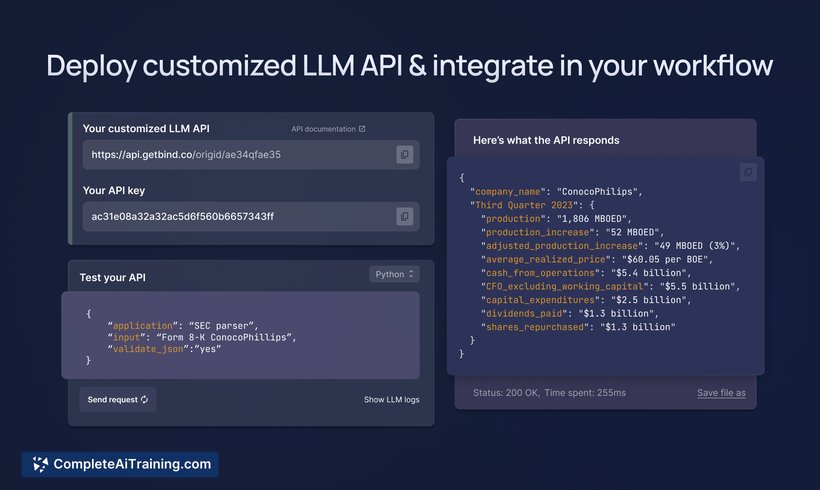
Task: Open the API documentation link
Action: pos(328,129)
